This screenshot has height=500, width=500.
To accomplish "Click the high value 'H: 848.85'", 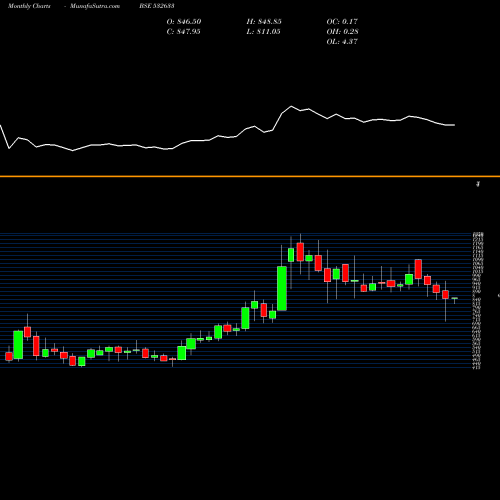I will (x=264, y=22).
